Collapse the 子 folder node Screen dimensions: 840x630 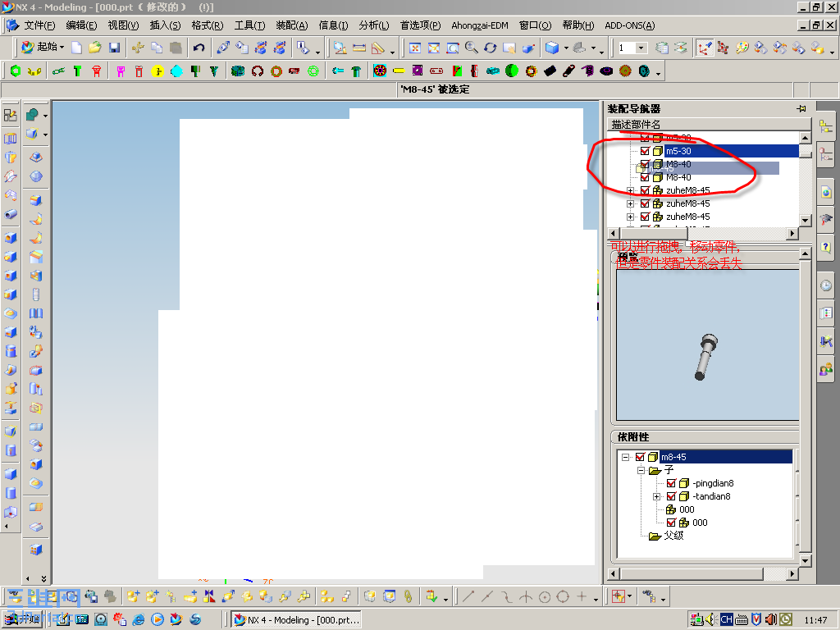click(x=641, y=470)
